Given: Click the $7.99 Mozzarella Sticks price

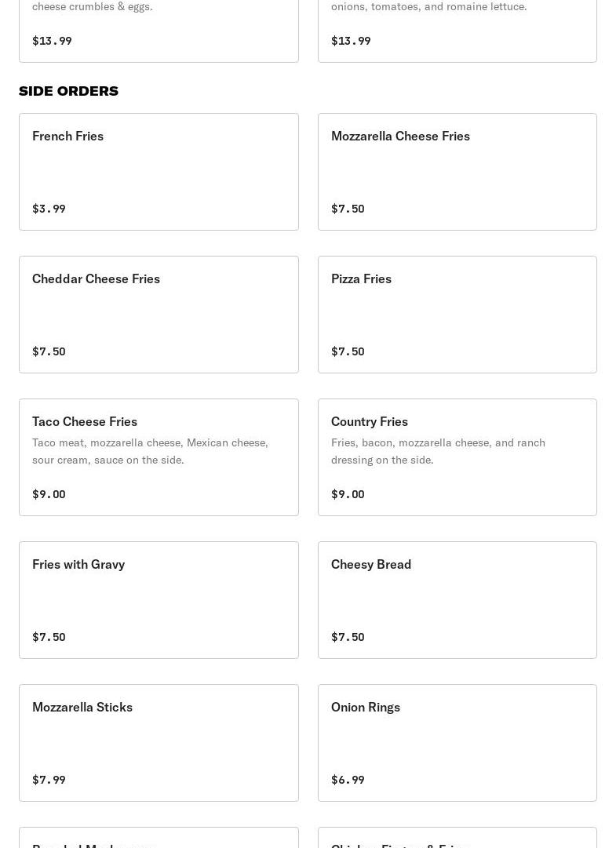Looking at the screenshot, I should pyautogui.click(x=49, y=779).
